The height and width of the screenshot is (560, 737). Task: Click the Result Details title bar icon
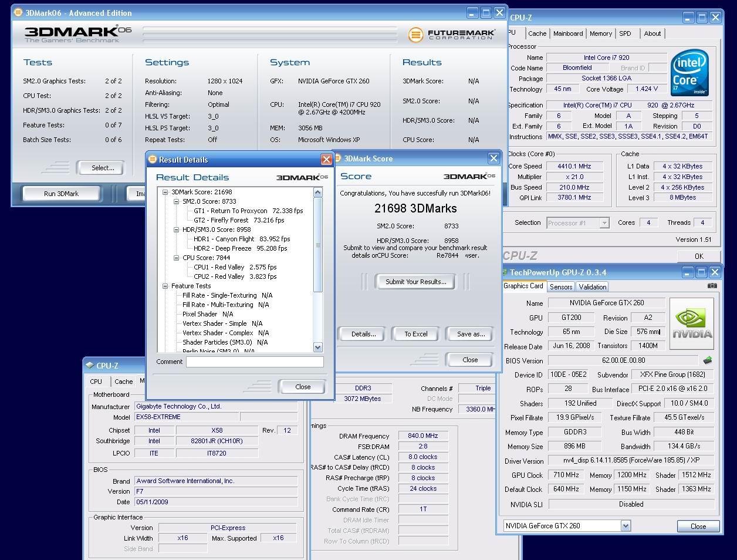coord(153,160)
